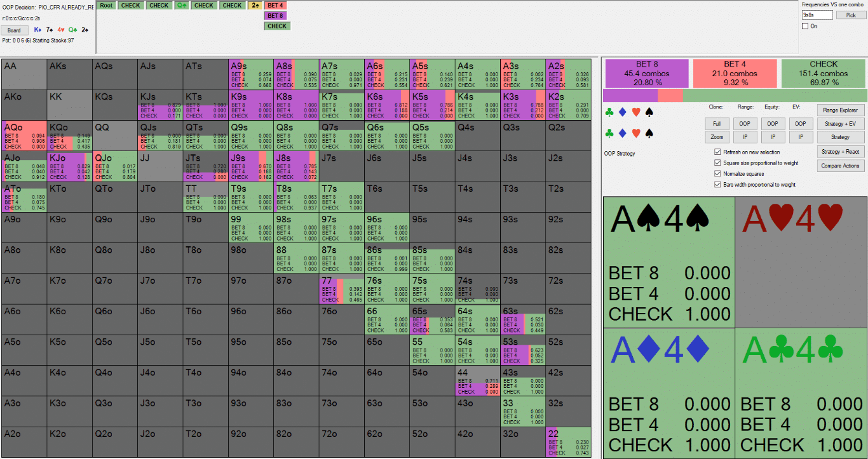868x459 pixels.
Task: Enable the On checkbox under combo field
Action: click(x=805, y=26)
